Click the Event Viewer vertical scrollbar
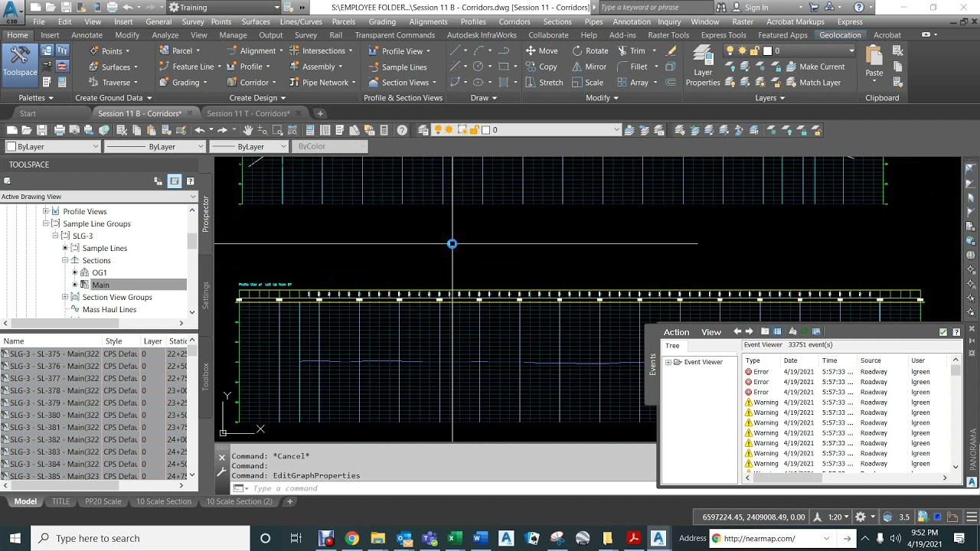Image resolution: width=980 pixels, height=551 pixels. (955, 413)
